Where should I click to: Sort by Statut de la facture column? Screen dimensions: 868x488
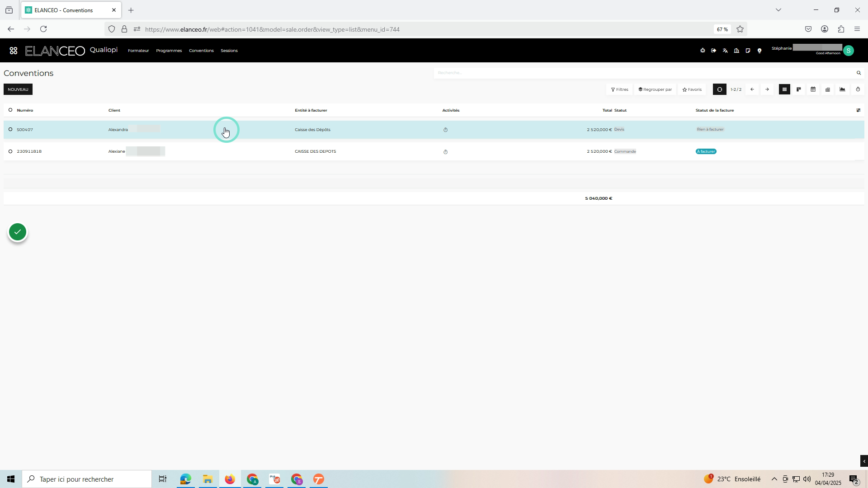tap(715, 110)
